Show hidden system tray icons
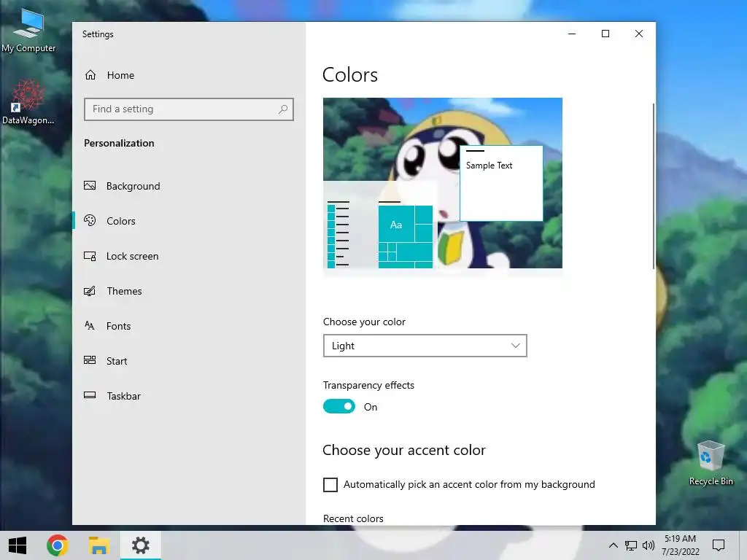The width and height of the screenshot is (747, 560). click(x=614, y=545)
